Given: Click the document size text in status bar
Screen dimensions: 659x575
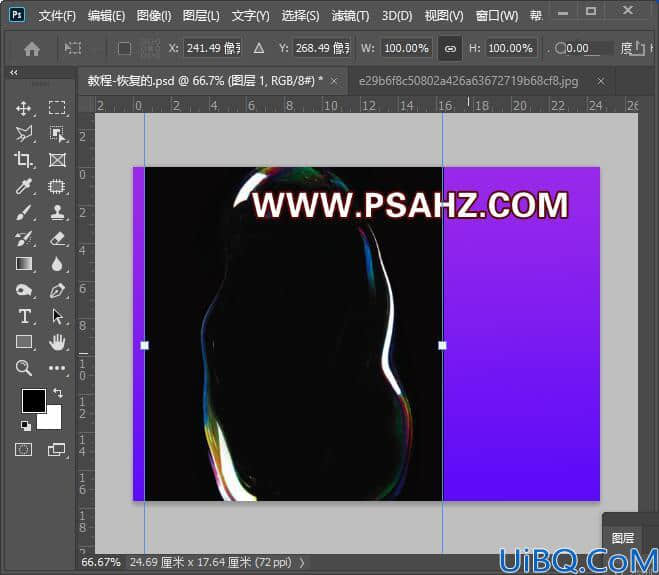Looking at the screenshot, I should [210, 562].
